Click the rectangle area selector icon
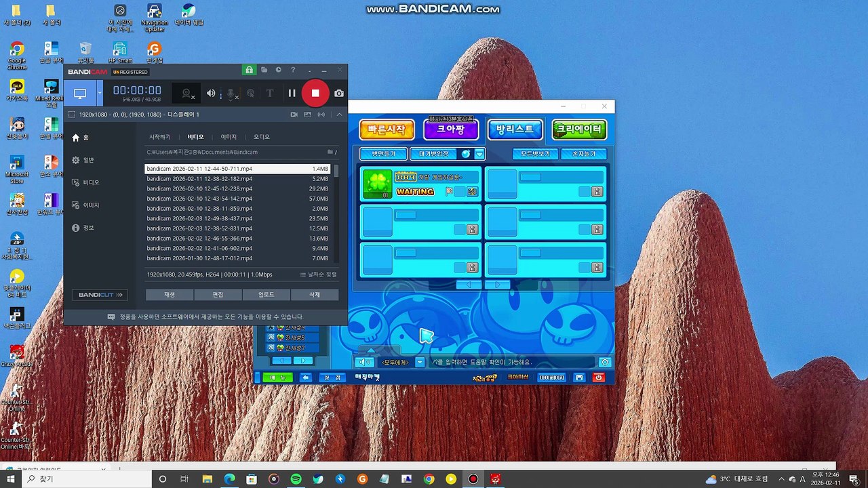 click(x=72, y=115)
